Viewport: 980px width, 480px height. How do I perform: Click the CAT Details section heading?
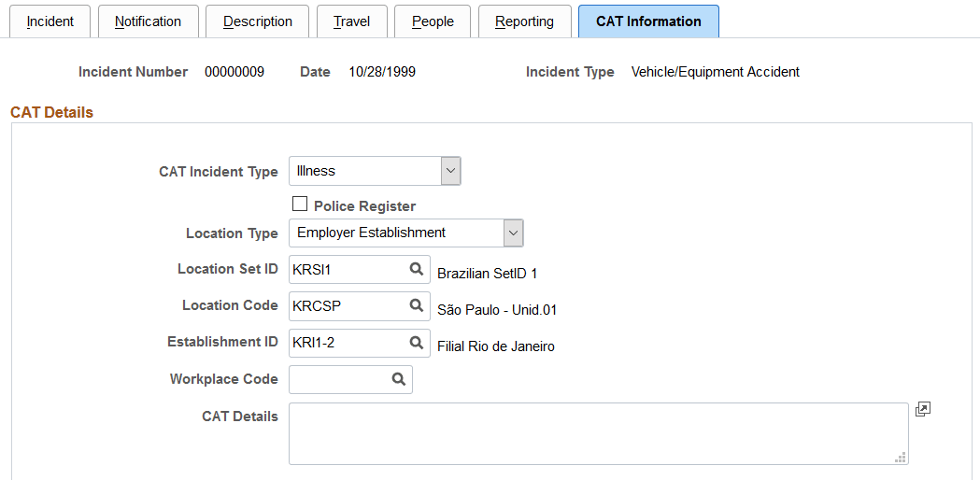[52, 112]
